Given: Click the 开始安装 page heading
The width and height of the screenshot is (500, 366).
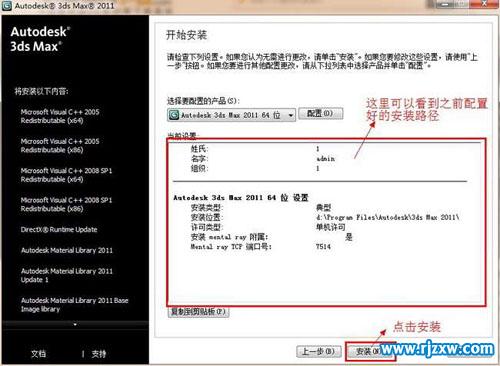Looking at the screenshot, I should 186,35.
